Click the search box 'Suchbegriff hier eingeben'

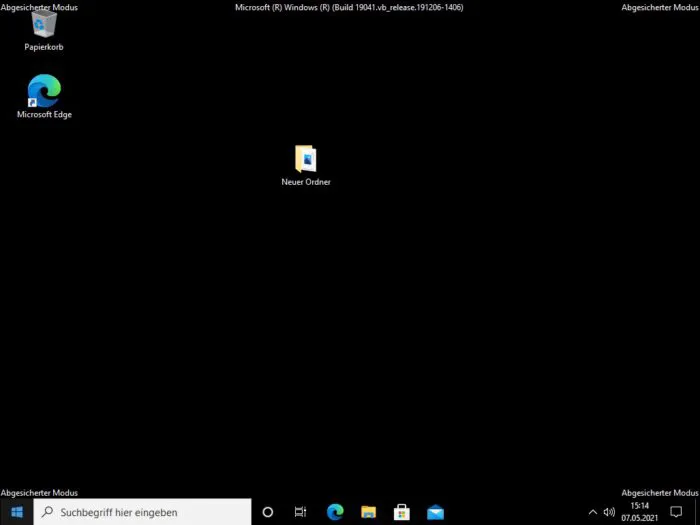click(142, 512)
